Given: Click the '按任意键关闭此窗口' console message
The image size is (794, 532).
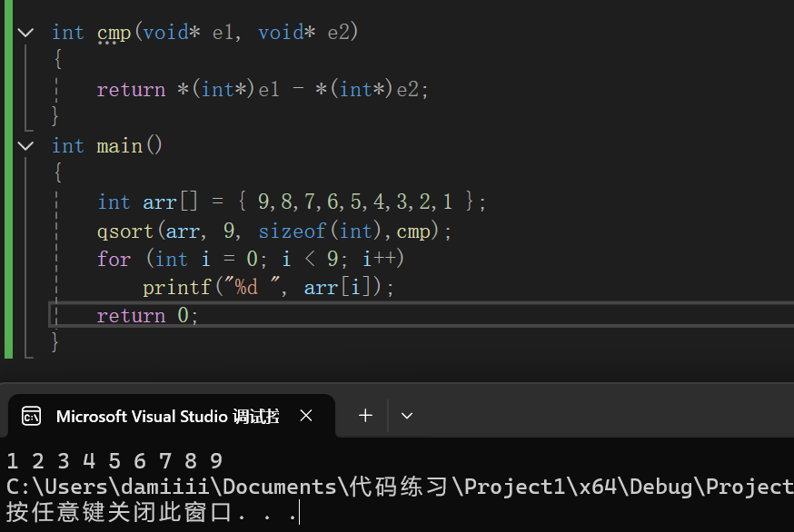Looking at the screenshot, I should [120, 512].
